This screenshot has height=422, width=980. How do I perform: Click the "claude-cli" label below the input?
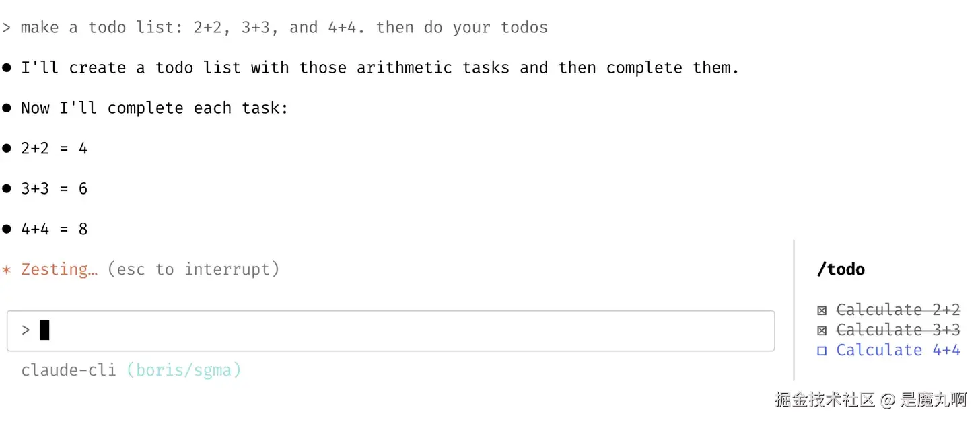click(x=68, y=370)
